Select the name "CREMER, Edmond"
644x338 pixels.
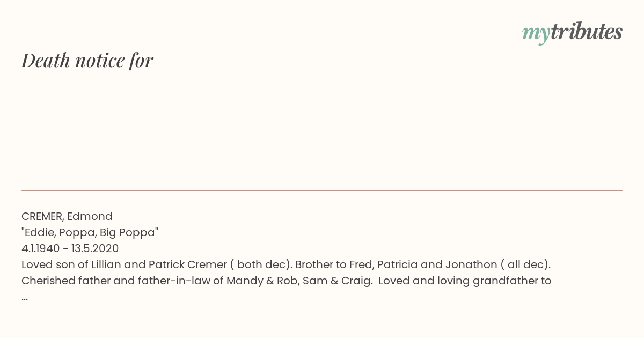[67, 216]
